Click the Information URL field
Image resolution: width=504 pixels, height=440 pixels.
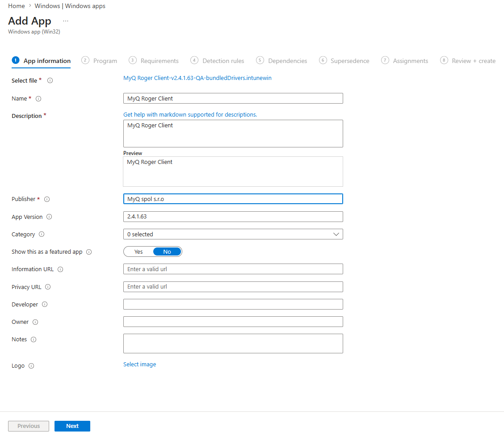click(233, 269)
